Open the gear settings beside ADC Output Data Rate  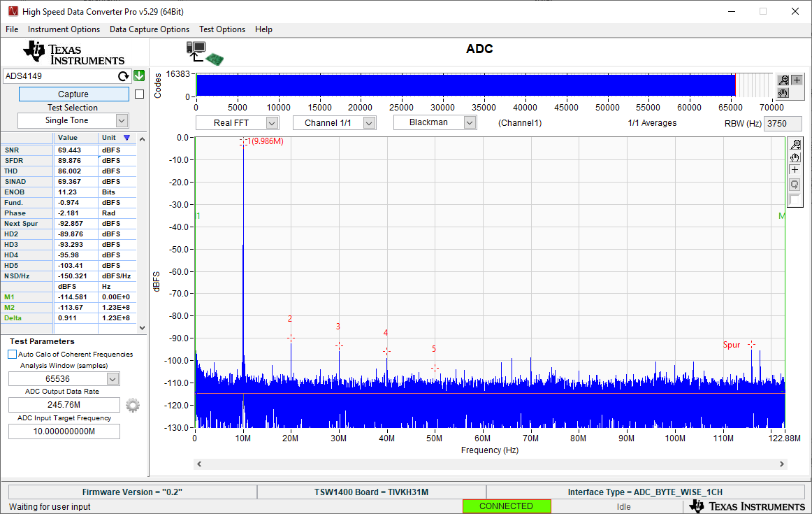pyautogui.click(x=133, y=404)
